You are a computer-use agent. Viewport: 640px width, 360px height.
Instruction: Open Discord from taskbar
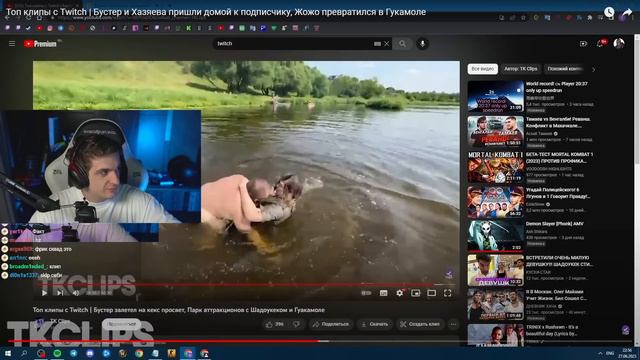[x=90, y=353]
